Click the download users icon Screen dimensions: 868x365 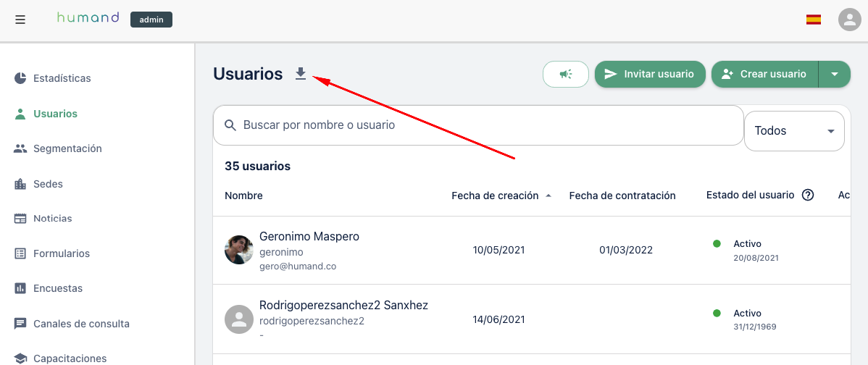coord(301,74)
